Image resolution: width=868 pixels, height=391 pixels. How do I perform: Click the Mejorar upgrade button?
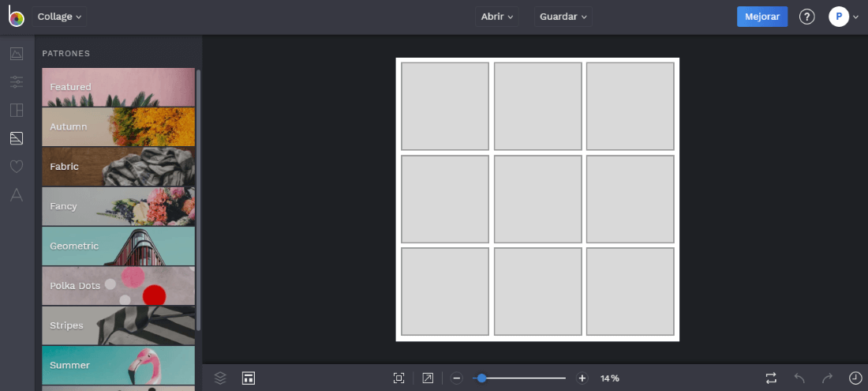(x=761, y=17)
